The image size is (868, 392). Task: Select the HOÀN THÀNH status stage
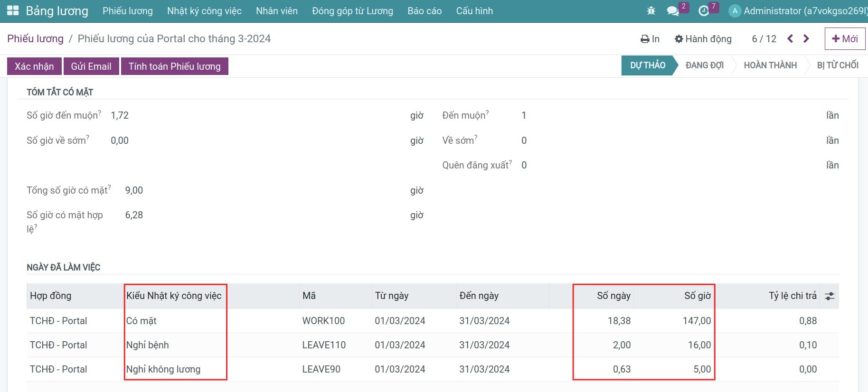pos(770,65)
